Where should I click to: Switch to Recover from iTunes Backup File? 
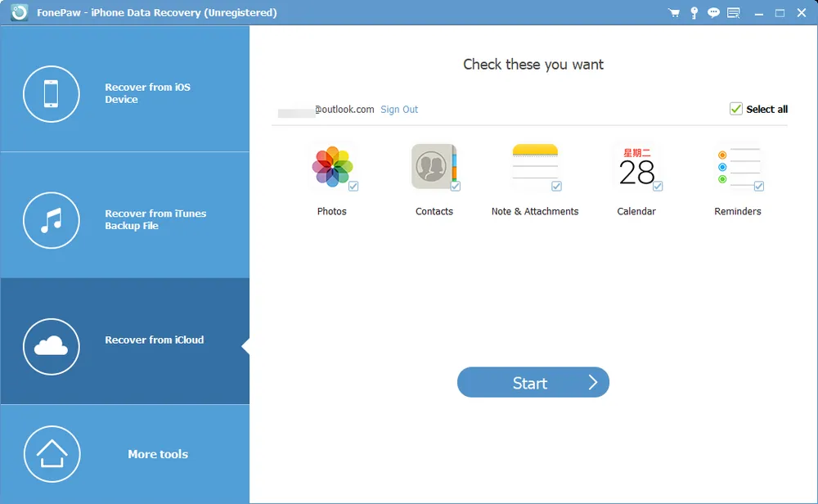click(124, 215)
